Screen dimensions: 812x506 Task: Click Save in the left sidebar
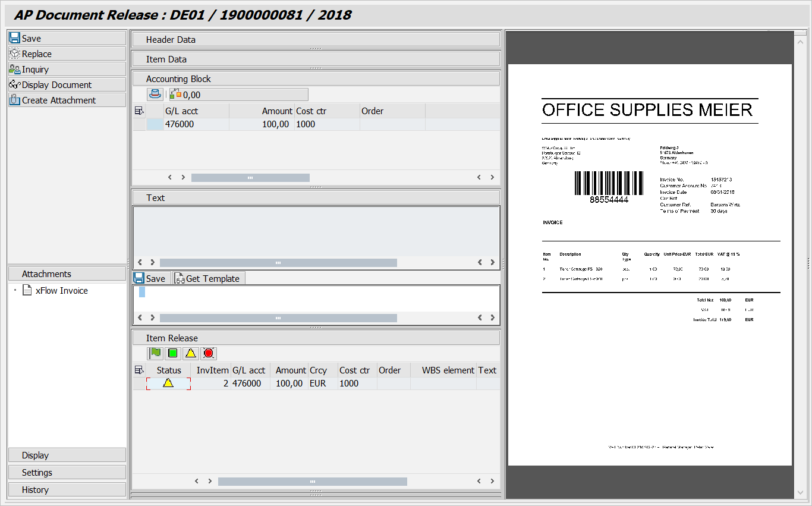click(x=67, y=38)
